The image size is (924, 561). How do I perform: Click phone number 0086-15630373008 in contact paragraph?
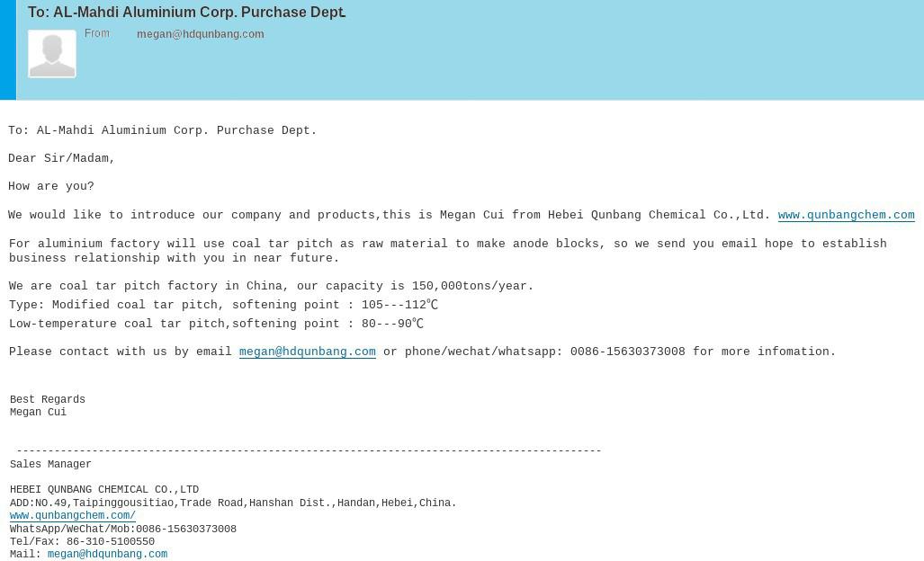[628, 352]
